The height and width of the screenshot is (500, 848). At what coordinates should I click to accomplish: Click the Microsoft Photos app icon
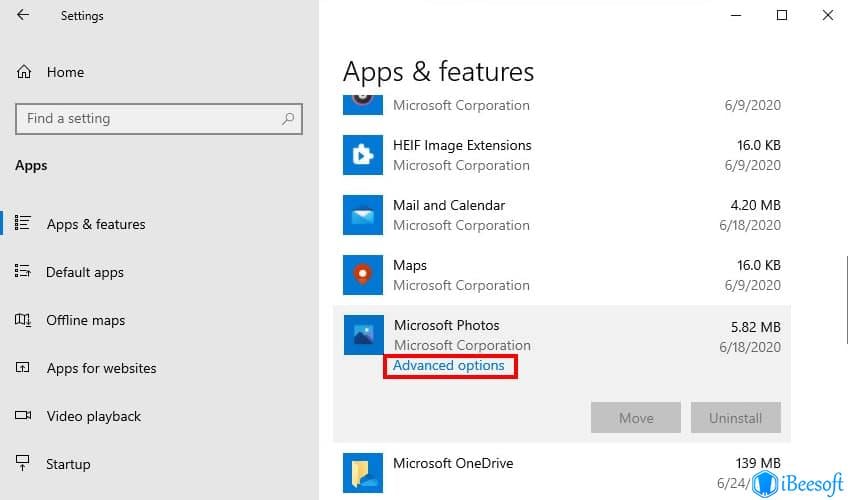tap(364, 335)
